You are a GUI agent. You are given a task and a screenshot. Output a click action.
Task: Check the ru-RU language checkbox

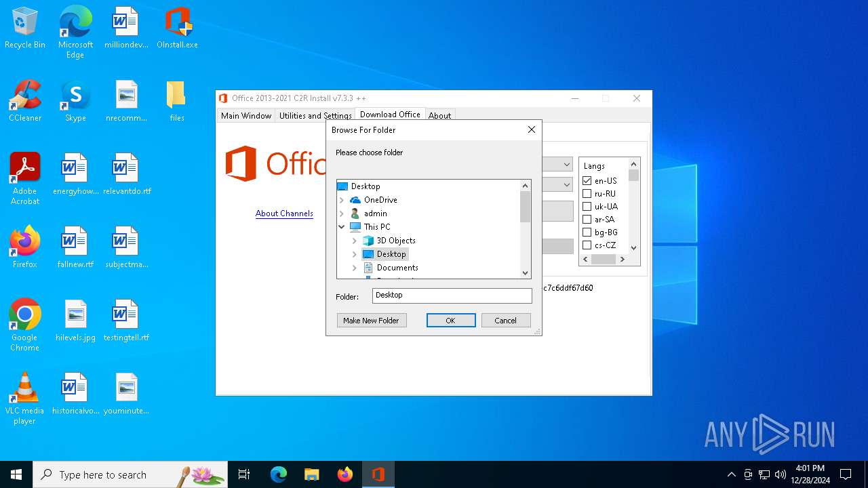point(587,194)
